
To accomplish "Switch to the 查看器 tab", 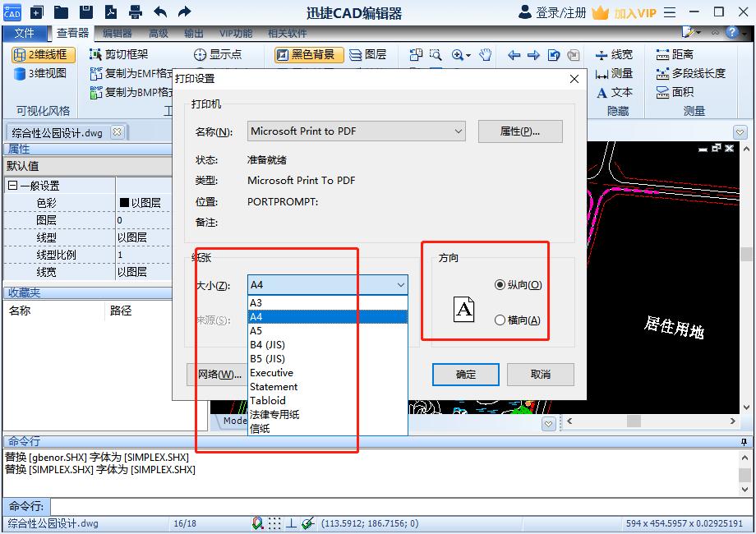I will tap(73, 33).
